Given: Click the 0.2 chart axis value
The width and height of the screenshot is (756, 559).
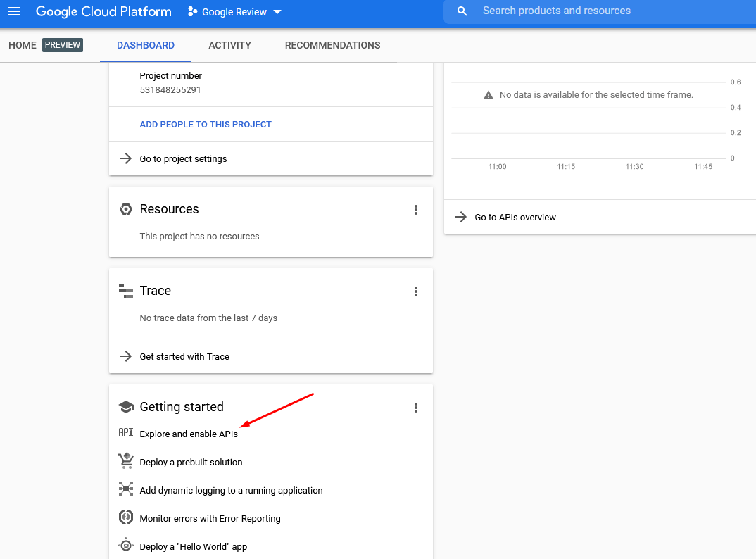Looking at the screenshot, I should (x=736, y=132).
